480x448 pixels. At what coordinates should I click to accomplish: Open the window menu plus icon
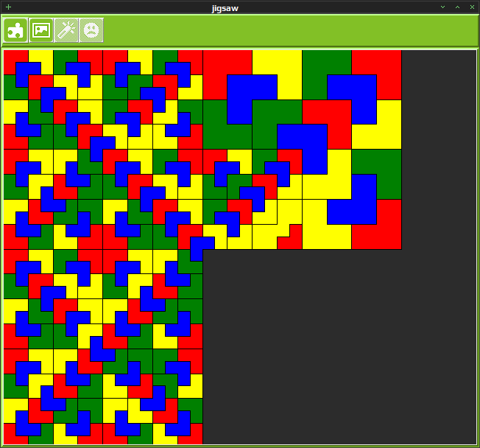8,7
